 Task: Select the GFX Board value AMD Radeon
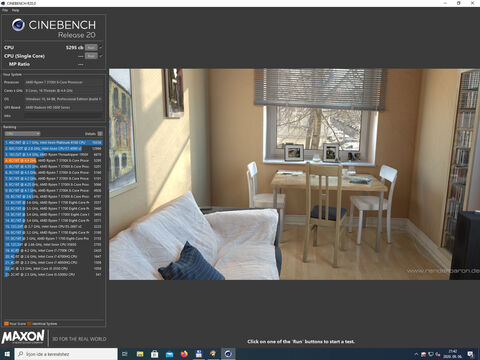tap(48, 107)
